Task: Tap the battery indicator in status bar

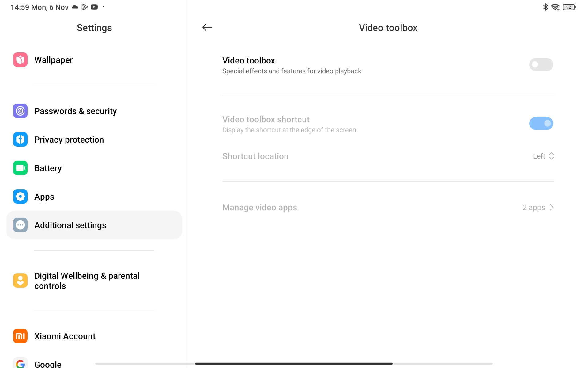Action: (569, 7)
